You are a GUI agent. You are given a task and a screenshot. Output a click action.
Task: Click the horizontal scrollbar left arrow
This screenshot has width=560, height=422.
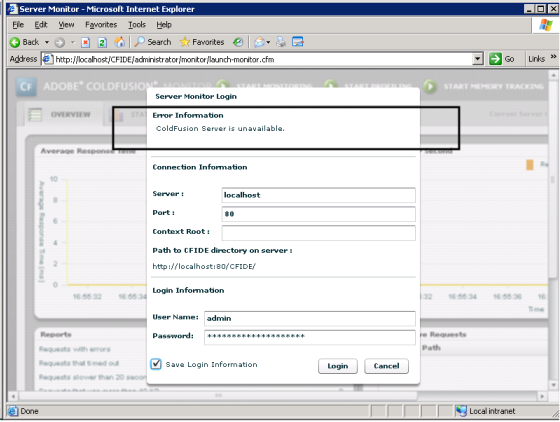coord(13,396)
